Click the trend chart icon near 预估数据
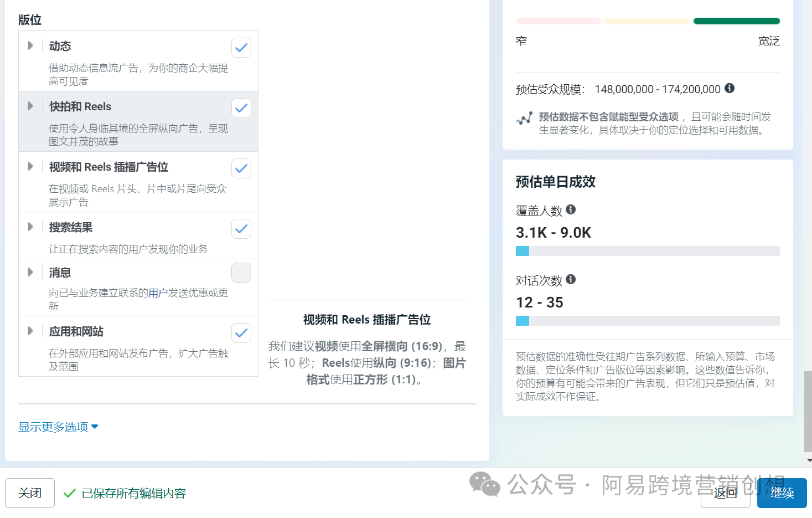This screenshot has width=812, height=518. tap(524, 118)
